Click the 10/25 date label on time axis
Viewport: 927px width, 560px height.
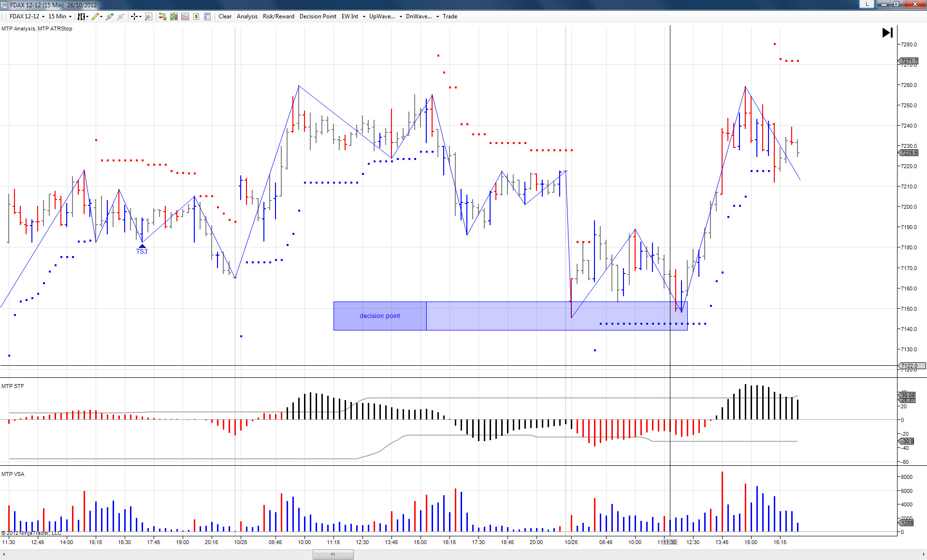[241, 542]
